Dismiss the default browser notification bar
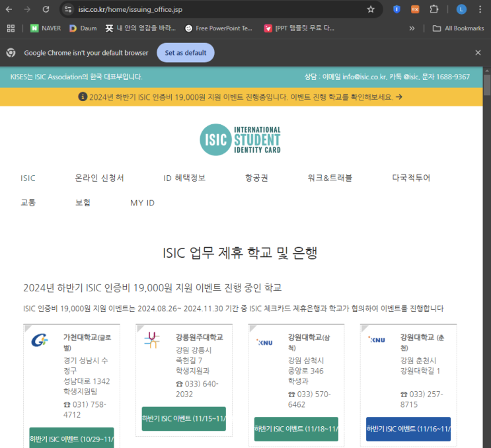This screenshot has height=448, width=491. 478,53
